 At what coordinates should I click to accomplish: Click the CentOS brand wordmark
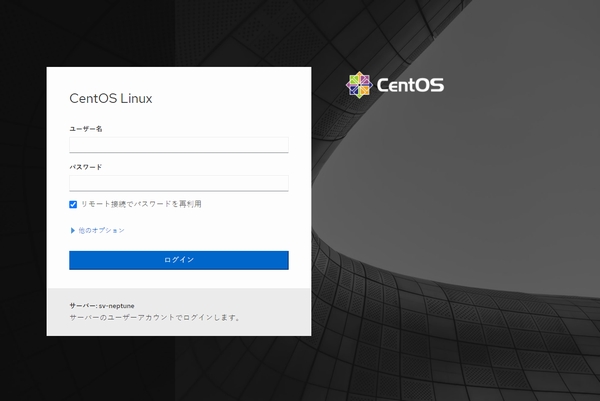pyautogui.click(x=410, y=85)
